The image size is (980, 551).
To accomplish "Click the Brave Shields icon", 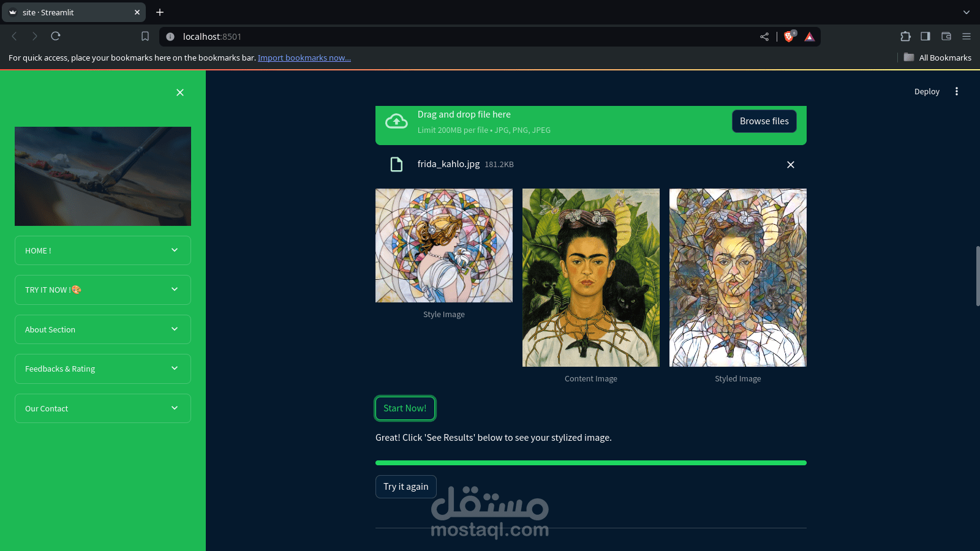I will pos(789,36).
